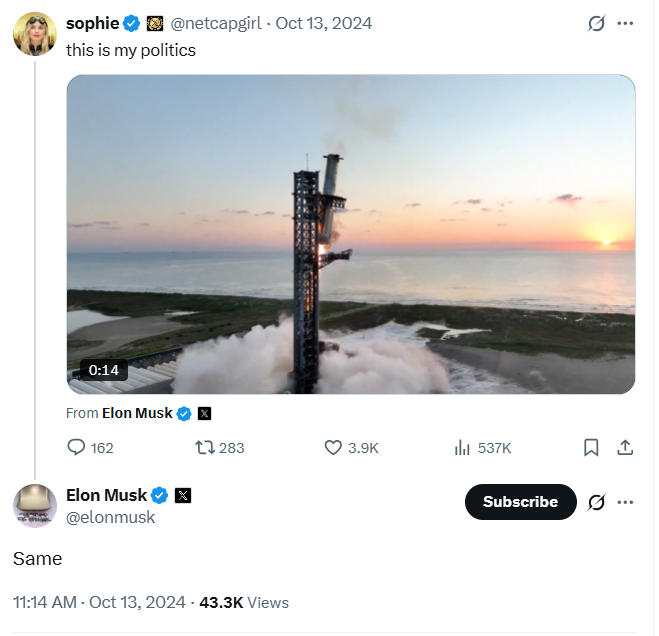
Task: Play the rocket launch video
Action: pos(350,234)
